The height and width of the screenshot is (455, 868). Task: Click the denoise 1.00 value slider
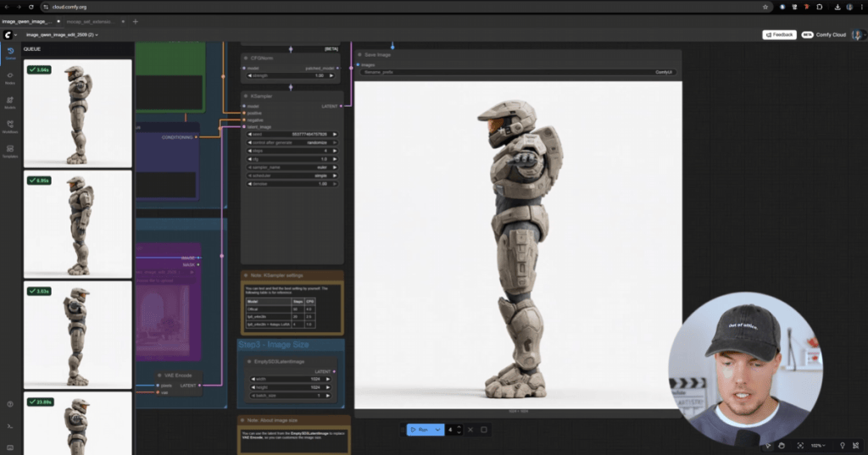(x=292, y=184)
